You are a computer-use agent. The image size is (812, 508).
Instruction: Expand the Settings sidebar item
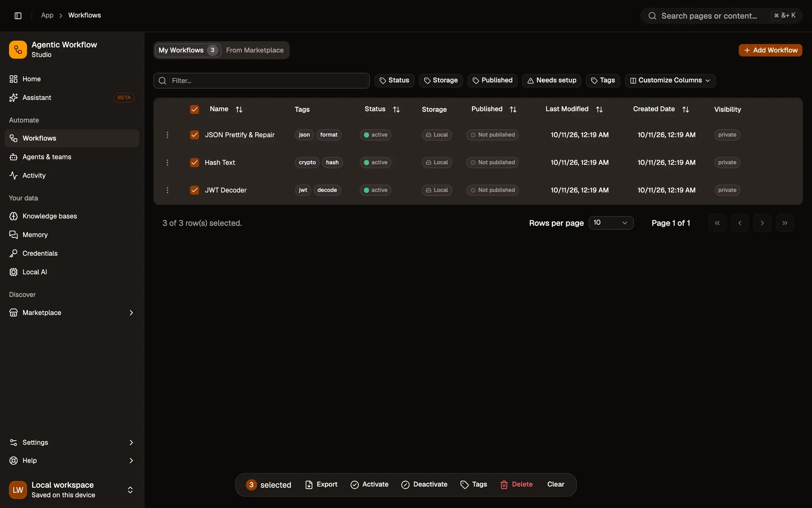(72, 443)
